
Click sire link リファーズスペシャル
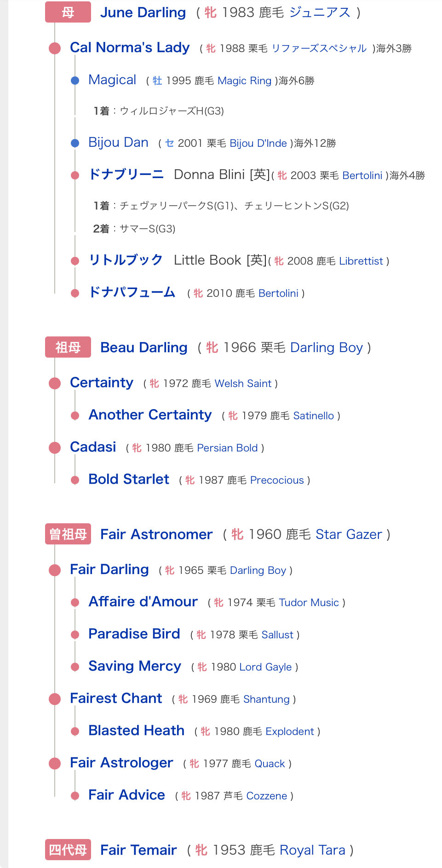tap(319, 48)
